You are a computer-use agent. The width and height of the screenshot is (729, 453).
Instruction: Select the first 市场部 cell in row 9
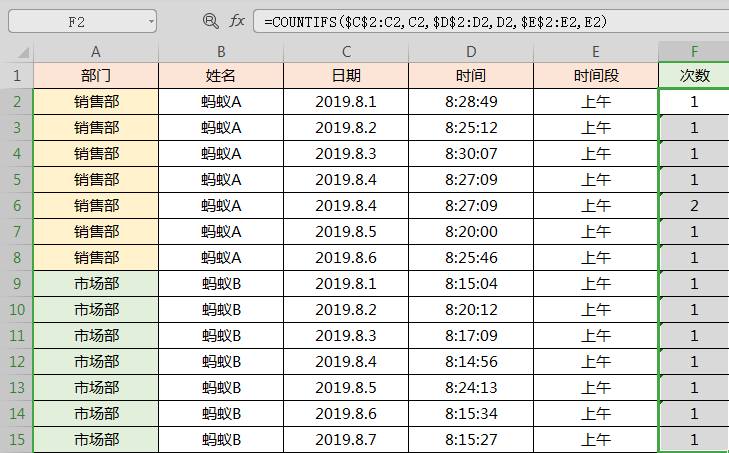[96, 283]
